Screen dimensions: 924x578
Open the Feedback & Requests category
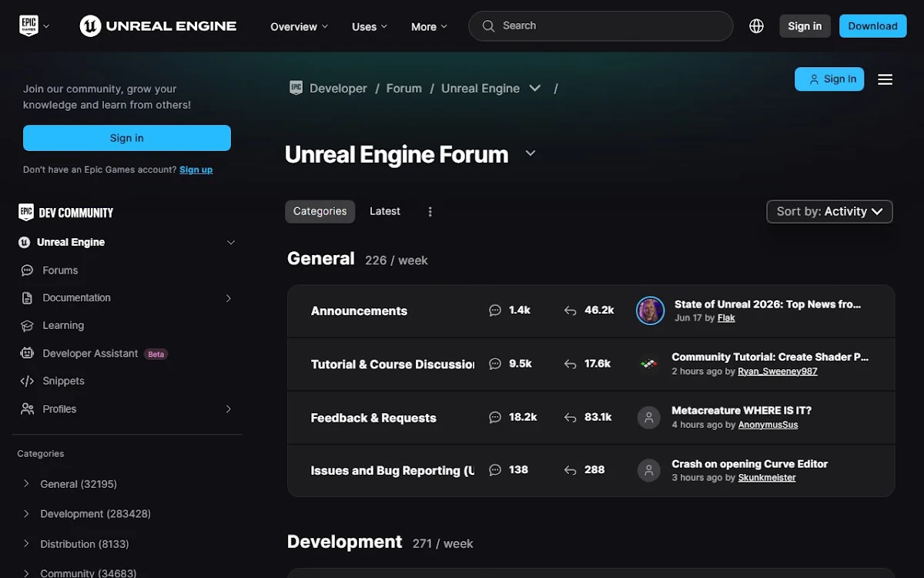click(373, 418)
